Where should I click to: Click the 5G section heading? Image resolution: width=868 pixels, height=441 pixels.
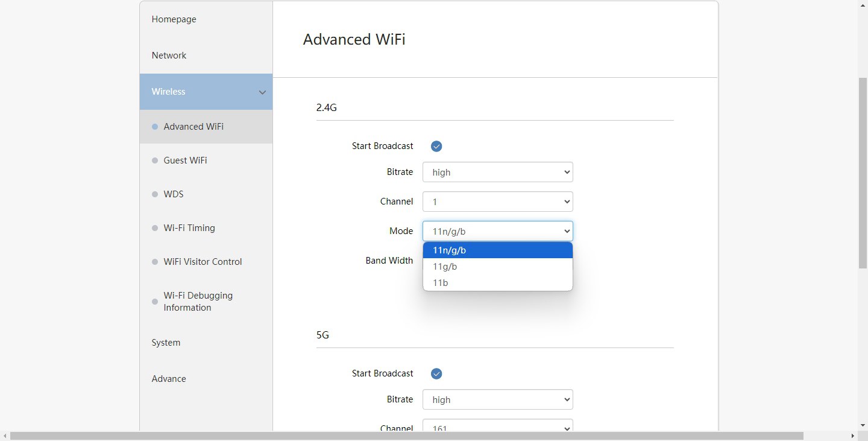click(x=322, y=335)
